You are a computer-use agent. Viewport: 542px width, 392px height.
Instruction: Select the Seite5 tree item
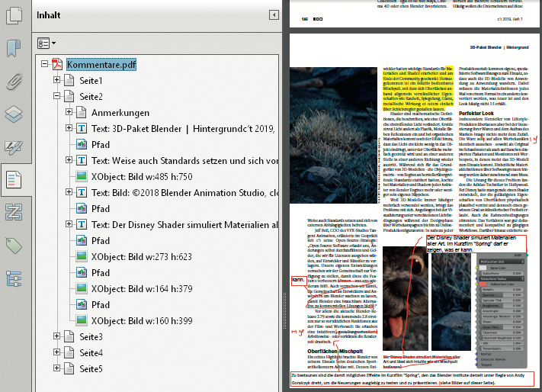(x=91, y=368)
